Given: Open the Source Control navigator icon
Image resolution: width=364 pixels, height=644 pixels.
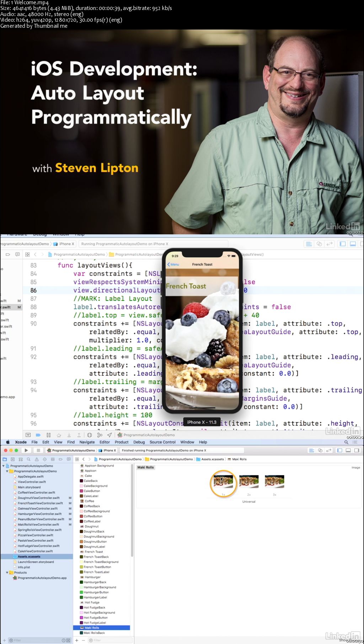Looking at the screenshot, I should 13,459.
